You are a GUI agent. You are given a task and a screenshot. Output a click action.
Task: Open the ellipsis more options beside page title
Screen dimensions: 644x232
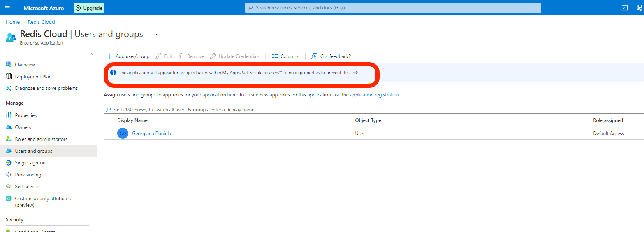pos(155,34)
